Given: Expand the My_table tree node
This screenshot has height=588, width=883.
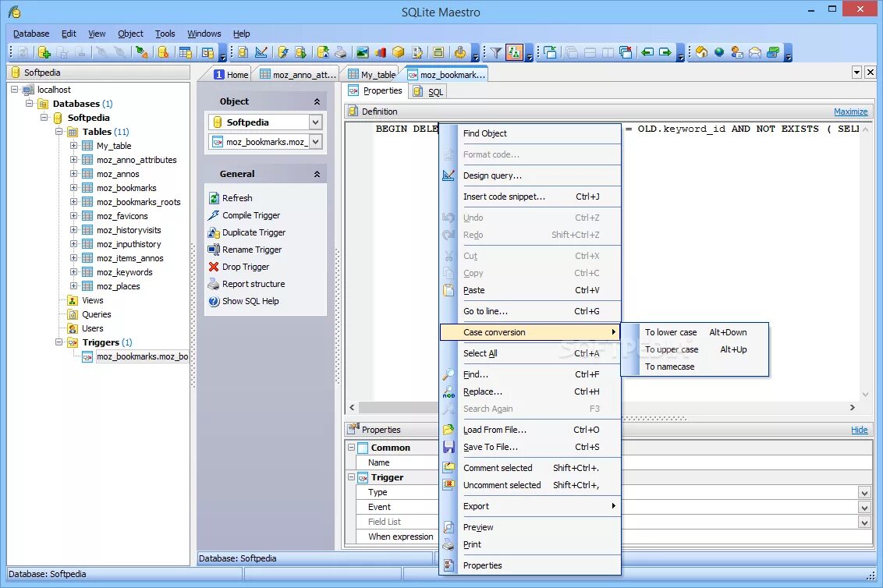Looking at the screenshot, I should coord(73,145).
